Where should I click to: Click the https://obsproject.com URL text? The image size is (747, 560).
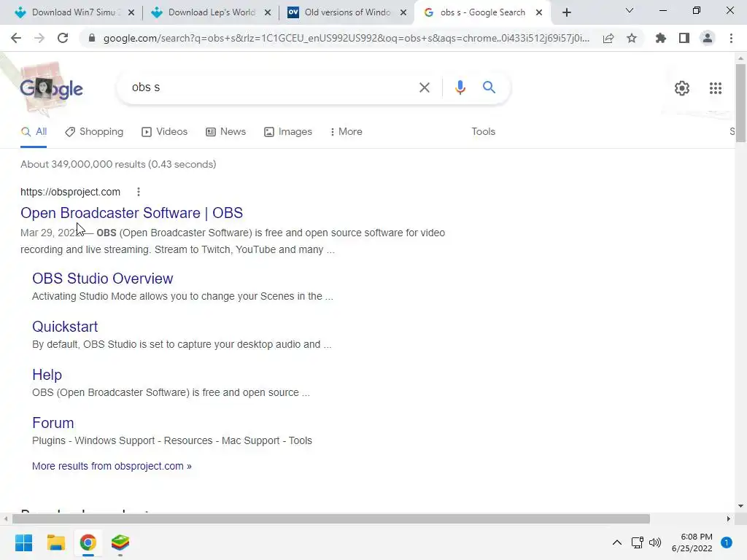pyautogui.click(x=70, y=192)
